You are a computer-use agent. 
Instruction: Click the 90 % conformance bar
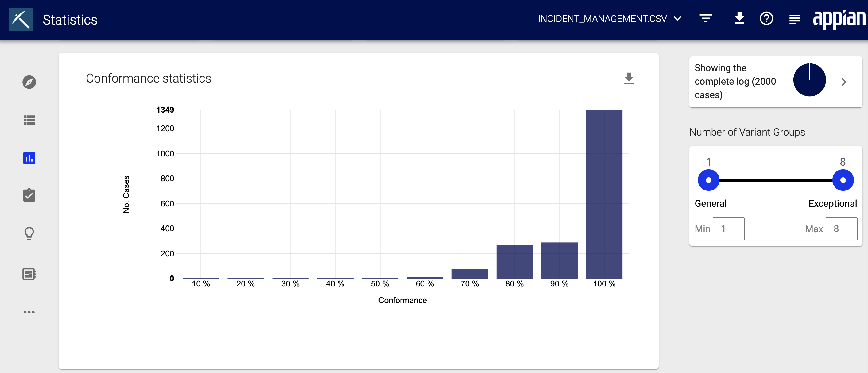coord(559,260)
